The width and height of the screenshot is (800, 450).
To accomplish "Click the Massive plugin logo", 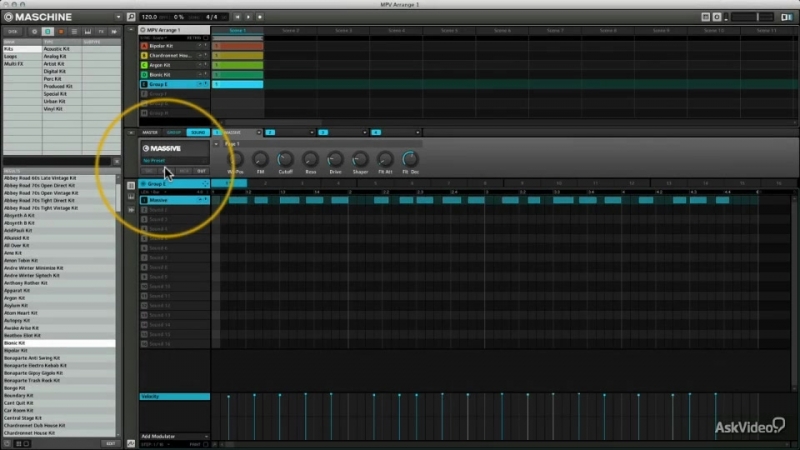I will click(x=162, y=148).
